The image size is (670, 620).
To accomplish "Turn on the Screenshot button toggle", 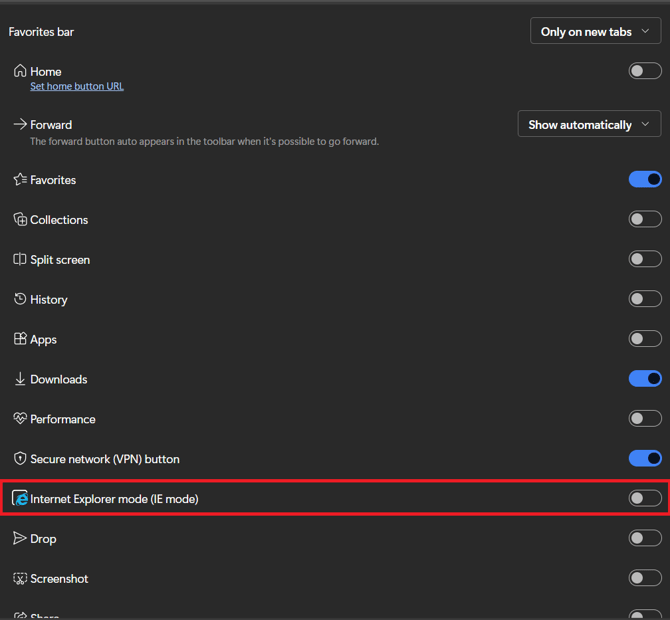I will [645, 578].
